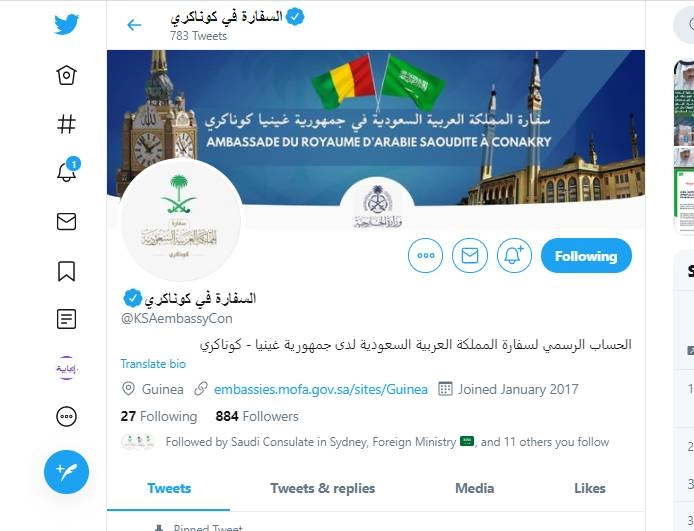Go to Home in the sidebar
The height and width of the screenshot is (531, 694).
click(66, 75)
